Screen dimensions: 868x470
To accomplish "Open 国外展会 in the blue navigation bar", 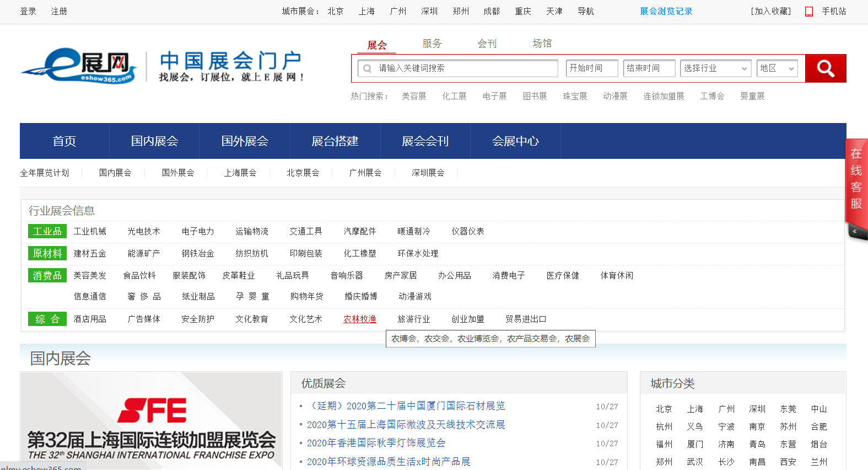I will (245, 141).
